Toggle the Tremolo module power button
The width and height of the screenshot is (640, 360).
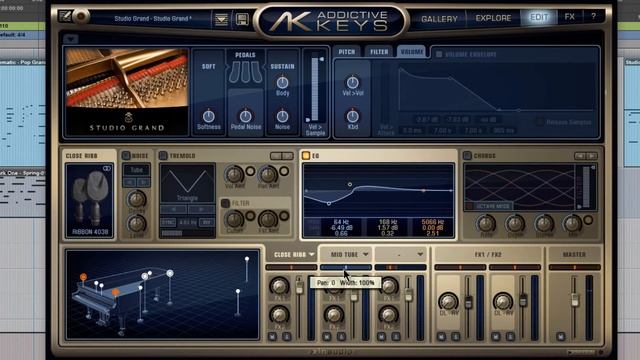coord(163,156)
